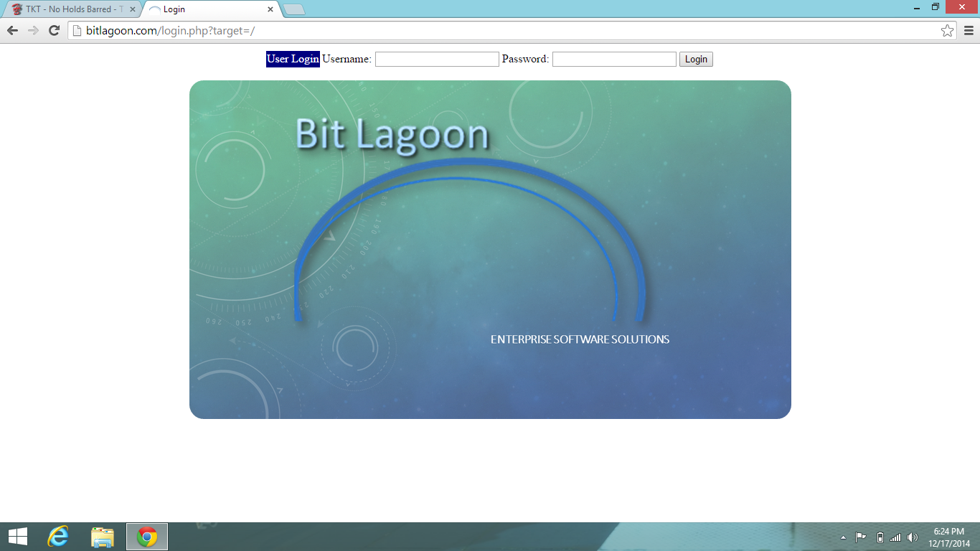Viewport: 980px width, 551px height.
Task: Close the TKT - No Holds Barred tab
Action: click(x=132, y=9)
